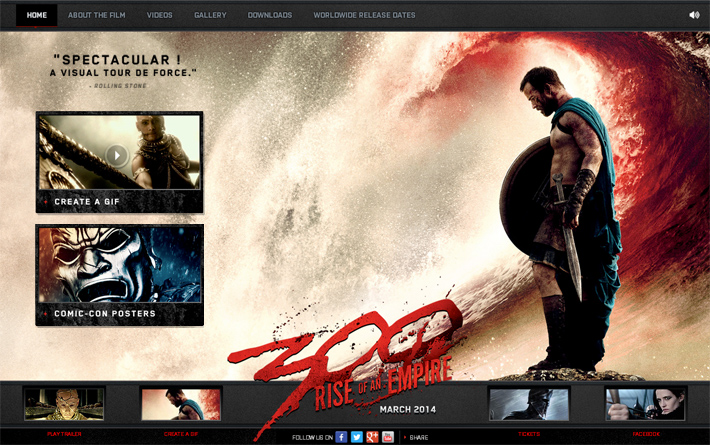Open the Facebook thumbnail with the archer woman
This screenshot has height=445, width=710.
tap(646, 404)
